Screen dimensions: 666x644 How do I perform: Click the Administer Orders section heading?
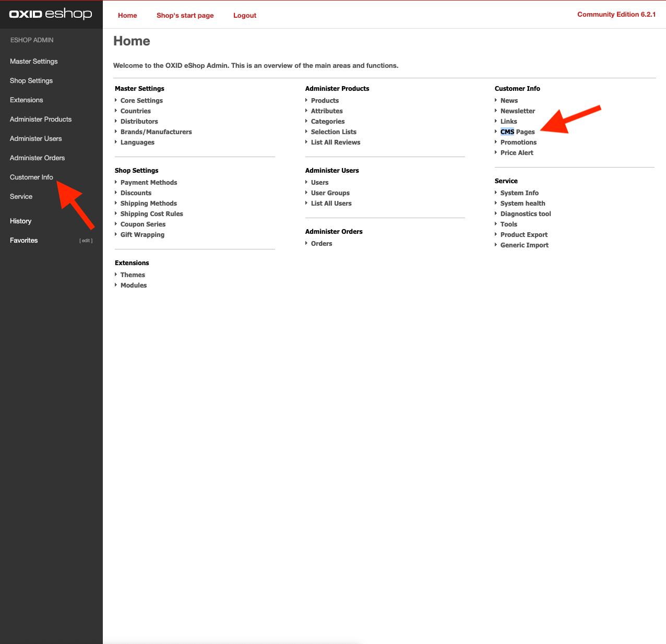(334, 231)
